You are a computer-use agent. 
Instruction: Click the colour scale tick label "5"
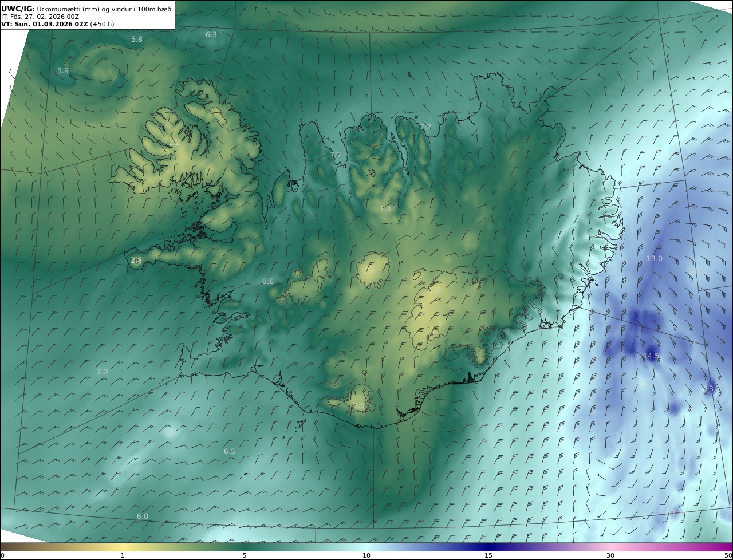(x=245, y=555)
